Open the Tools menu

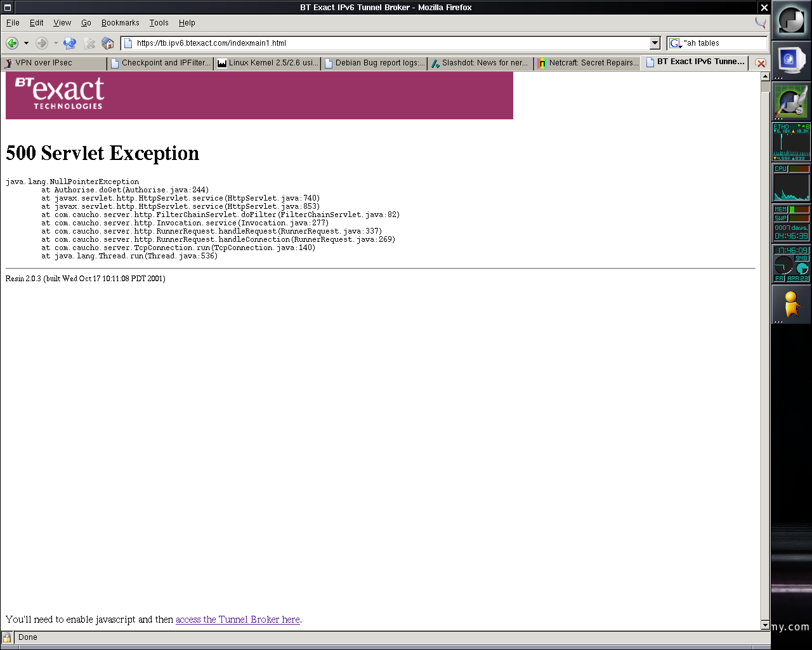(x=159, y=23)
